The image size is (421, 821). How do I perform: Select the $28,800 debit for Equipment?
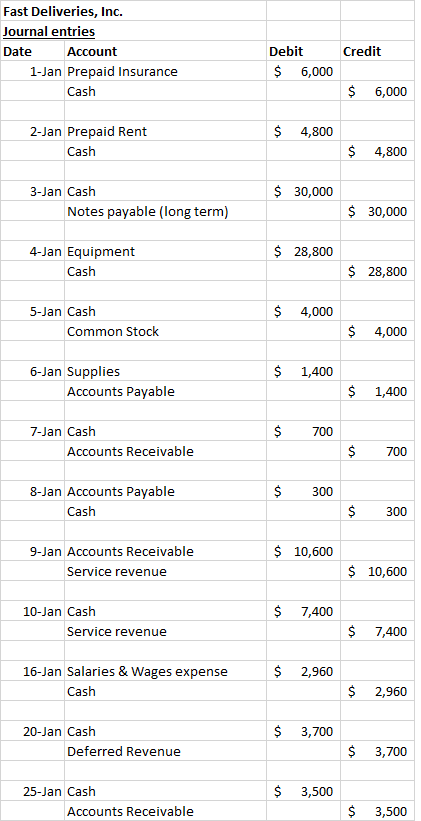coord(304,251)
